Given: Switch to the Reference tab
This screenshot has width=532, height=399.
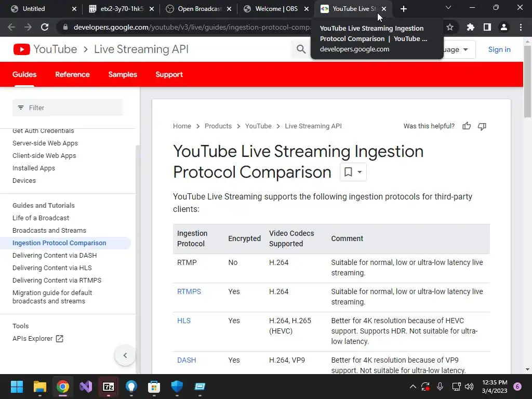Looking at the screenshot, I should point(72,74).
